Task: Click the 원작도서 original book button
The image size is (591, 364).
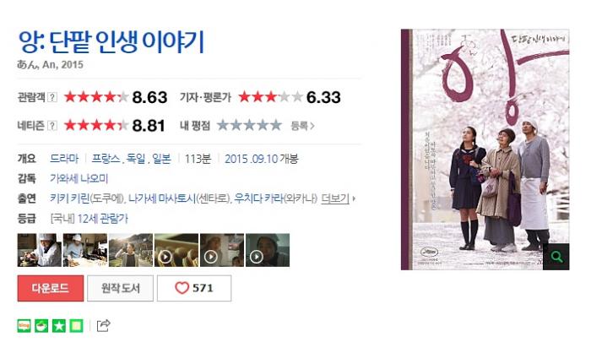Action: 120,288
